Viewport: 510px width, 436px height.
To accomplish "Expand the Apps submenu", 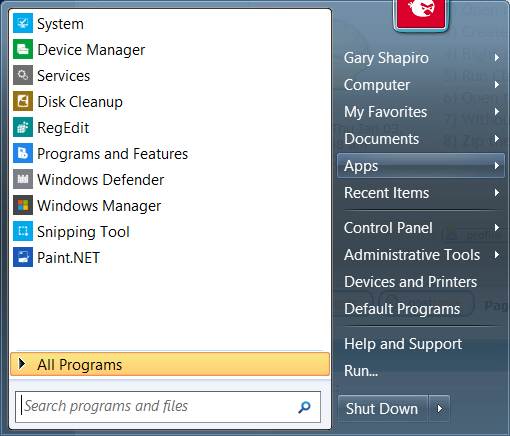I will tap(421, 166).
